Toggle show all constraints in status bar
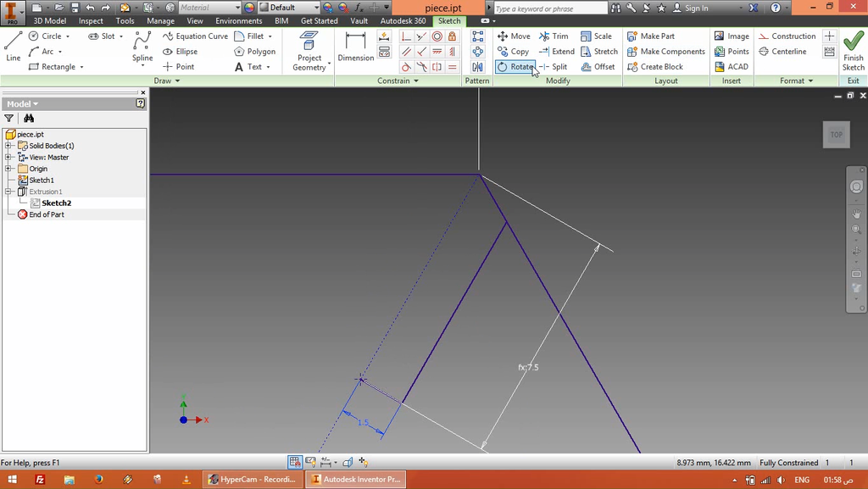868x489 pixels. (310, 461)
